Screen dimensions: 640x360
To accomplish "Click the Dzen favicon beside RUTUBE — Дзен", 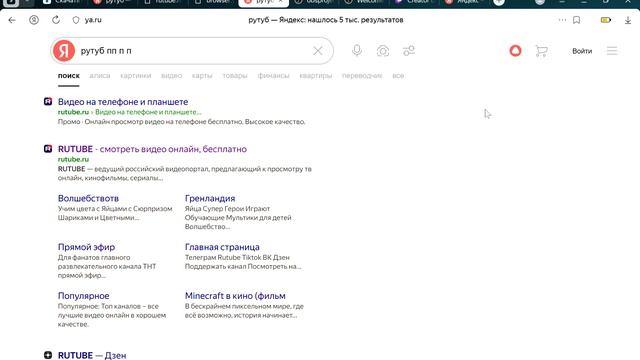I will [48, 355].
